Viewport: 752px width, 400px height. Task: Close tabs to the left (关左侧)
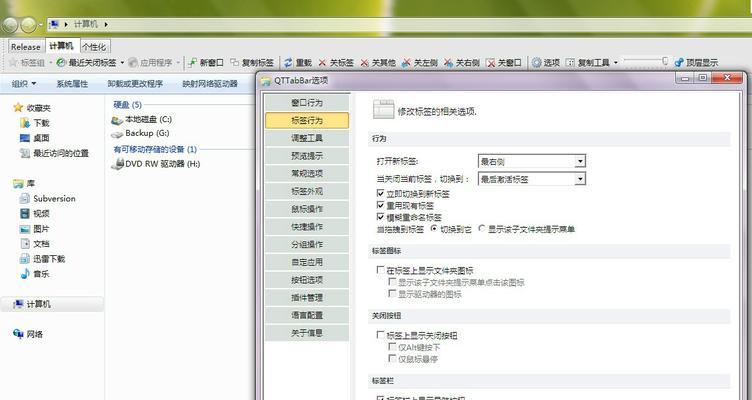click(420, 62)
